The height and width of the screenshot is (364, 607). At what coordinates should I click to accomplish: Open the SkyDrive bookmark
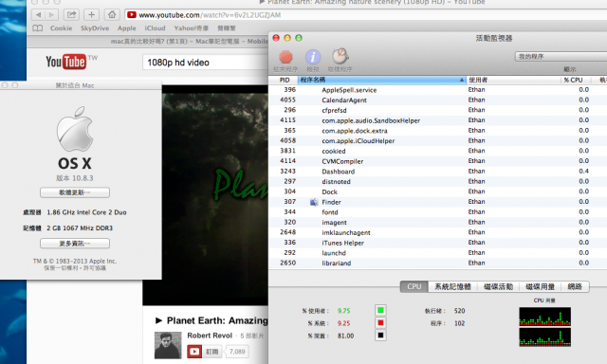point(95,28)
